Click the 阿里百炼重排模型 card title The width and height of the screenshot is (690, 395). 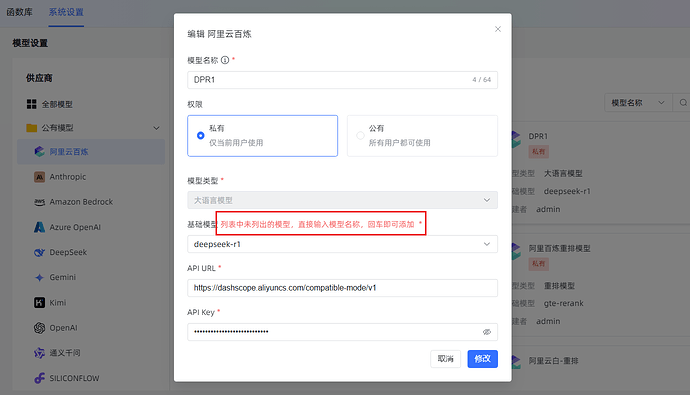tap(559, 249)
